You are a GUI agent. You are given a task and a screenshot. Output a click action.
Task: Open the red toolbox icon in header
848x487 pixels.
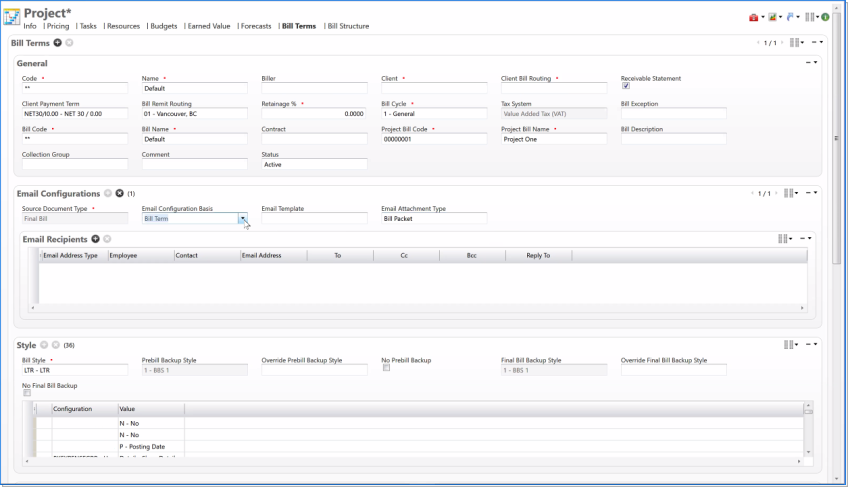coord(753,17)
